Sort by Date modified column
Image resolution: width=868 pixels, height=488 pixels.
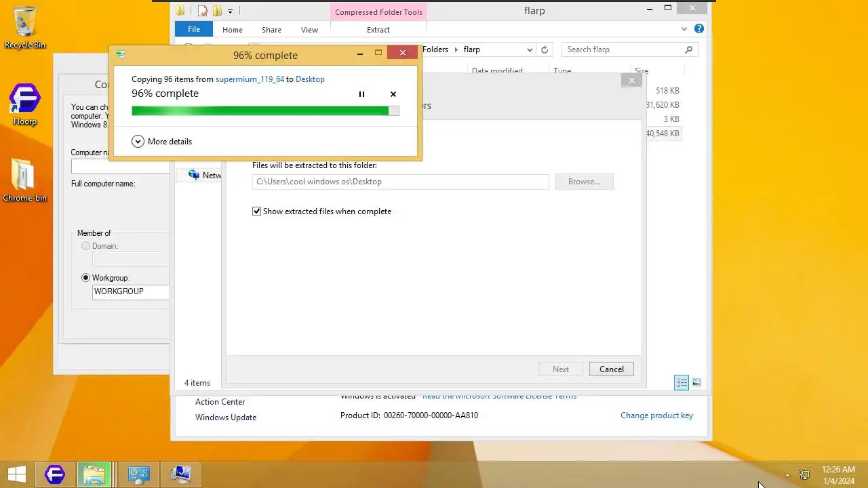click(x=497, y=70)
